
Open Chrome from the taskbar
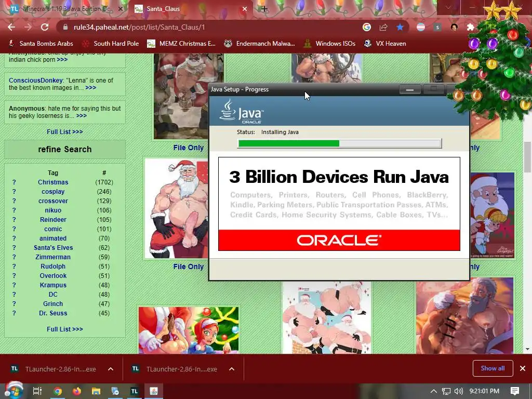pyautogui.click(x=58, y=391)
